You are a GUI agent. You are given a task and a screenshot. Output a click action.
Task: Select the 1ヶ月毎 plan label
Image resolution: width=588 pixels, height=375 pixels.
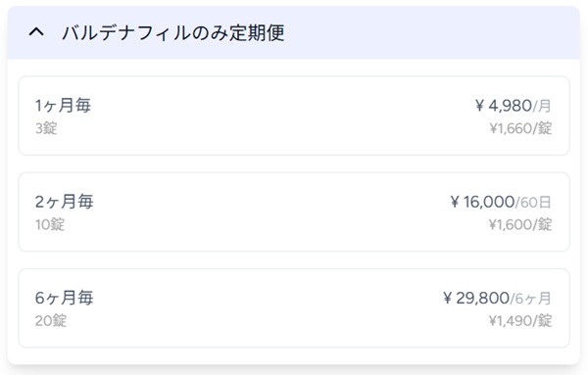coord(63,106)
